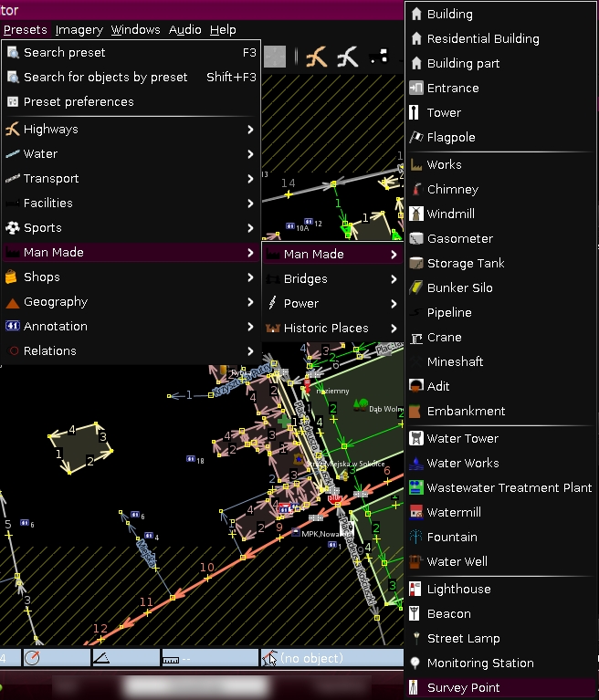Choose the Lighthouse icon entry
Image resolution: width=599 pixels, height=700 pixels.
(416, 589)
